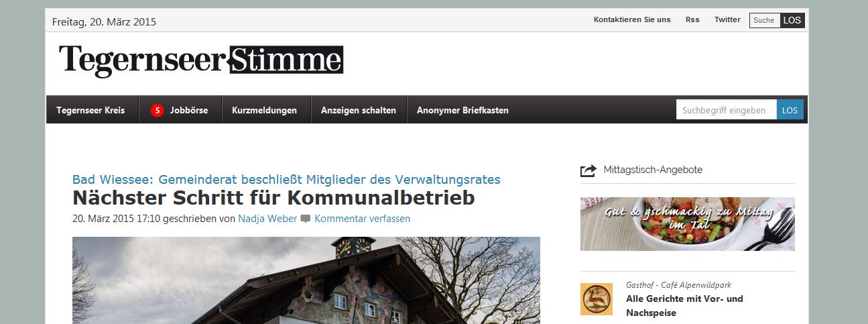Click Kommentar verfassen link
Screen dimensions: 868x324
(x=362, y=219)
